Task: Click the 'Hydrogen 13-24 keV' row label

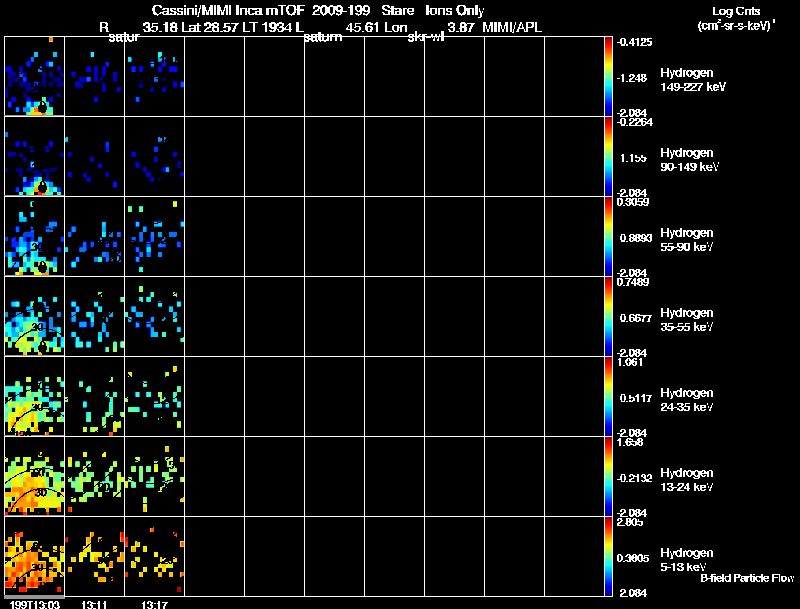Action: [687, 480]
